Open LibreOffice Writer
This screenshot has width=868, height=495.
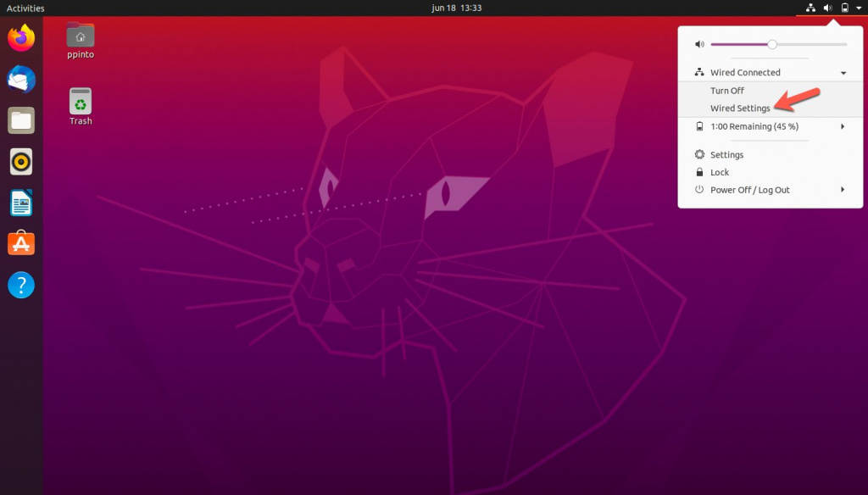pyautogui.click(x=20, y=202)
